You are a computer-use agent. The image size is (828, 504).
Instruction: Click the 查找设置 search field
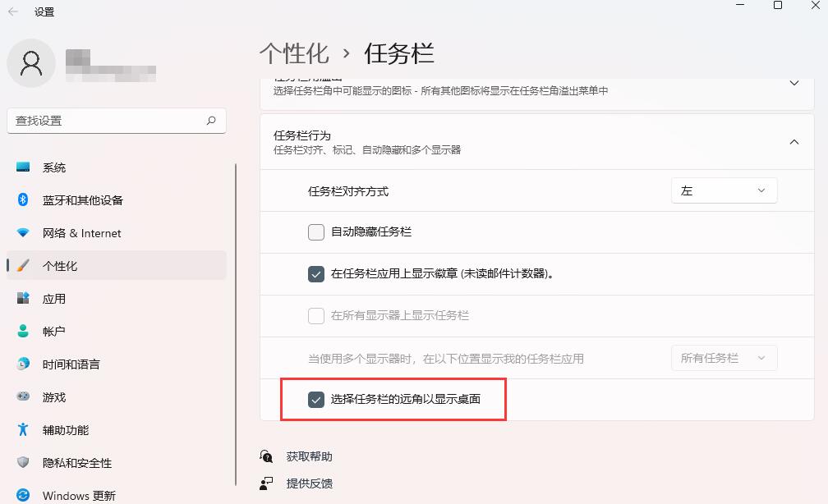tap(117, 121)
